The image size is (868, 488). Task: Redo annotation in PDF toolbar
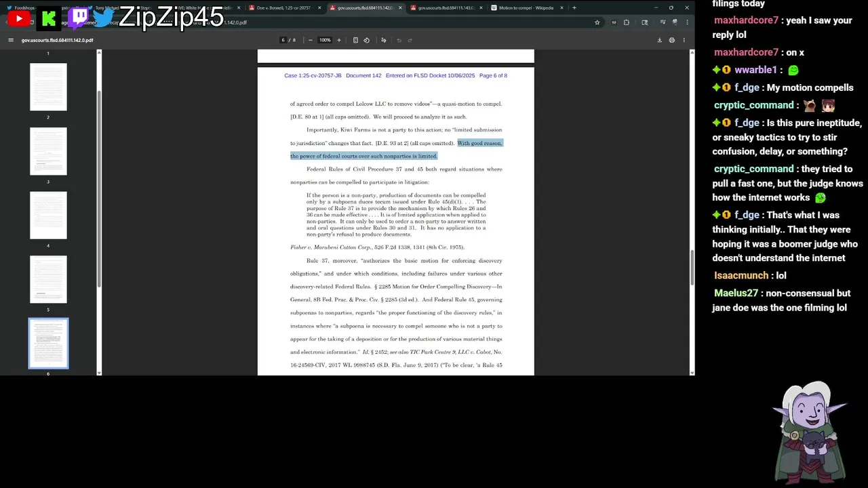(x=410, y=40)
